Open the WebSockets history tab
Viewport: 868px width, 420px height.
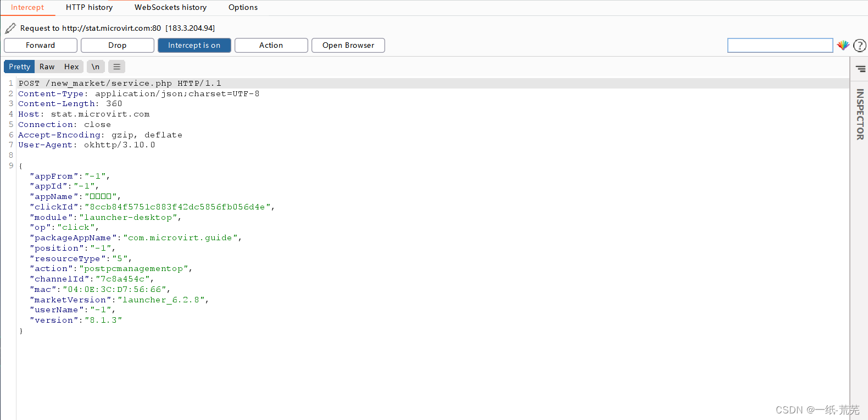click(x=171, y=7)
